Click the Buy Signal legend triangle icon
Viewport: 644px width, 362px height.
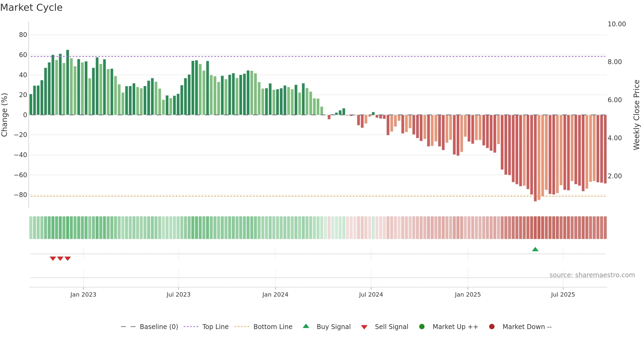coord(306,326)
